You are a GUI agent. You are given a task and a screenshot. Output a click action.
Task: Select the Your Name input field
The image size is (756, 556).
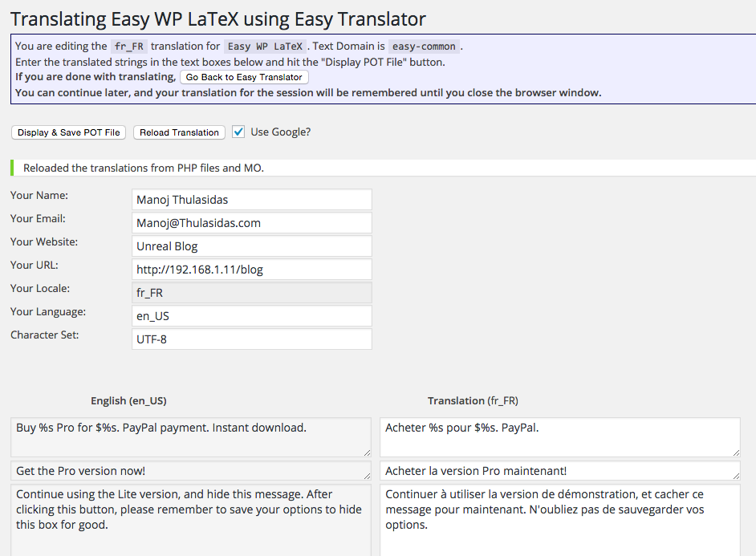coord(252,200)
